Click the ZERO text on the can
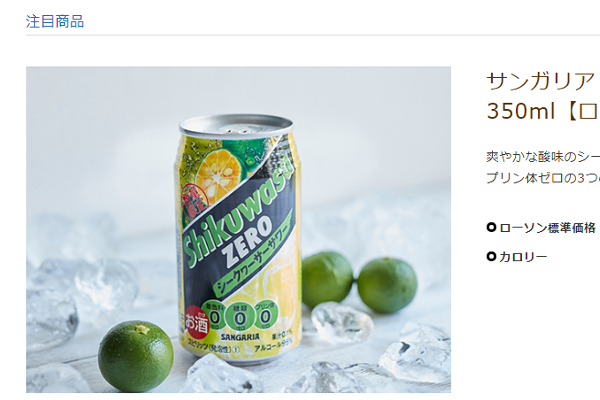Image resolution: width=600 pixels, height=400 pixels. 248,240
